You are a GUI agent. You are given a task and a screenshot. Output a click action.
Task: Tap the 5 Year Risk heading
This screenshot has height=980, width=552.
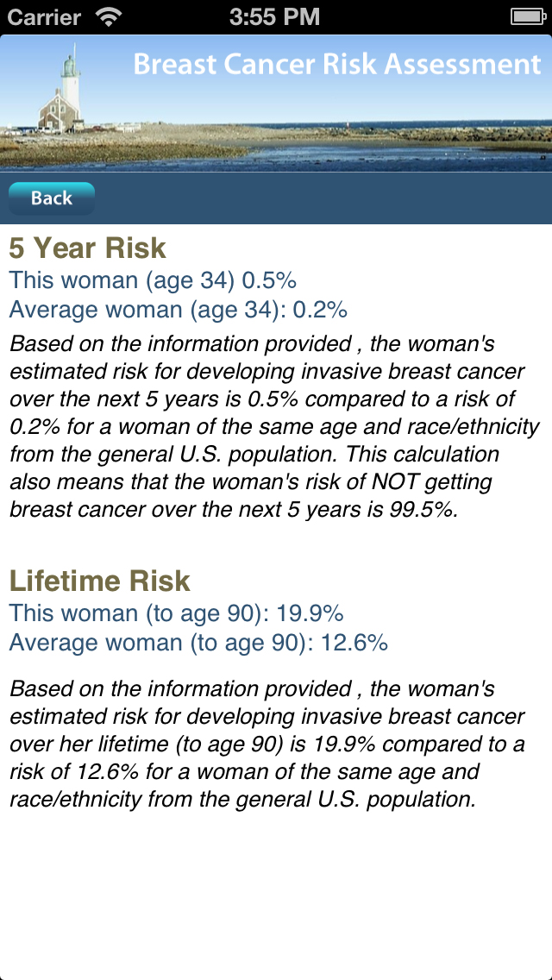click(x=87, y=248)
